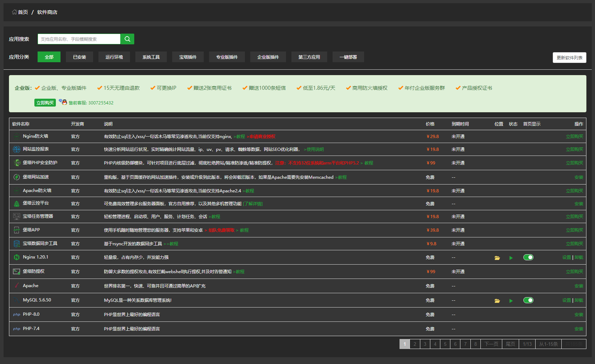Open the 一键部署 category

coord(348,57)
